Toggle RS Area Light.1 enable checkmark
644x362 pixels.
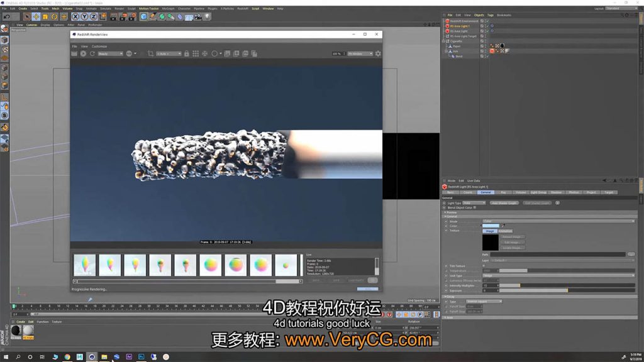coord(487,26)
